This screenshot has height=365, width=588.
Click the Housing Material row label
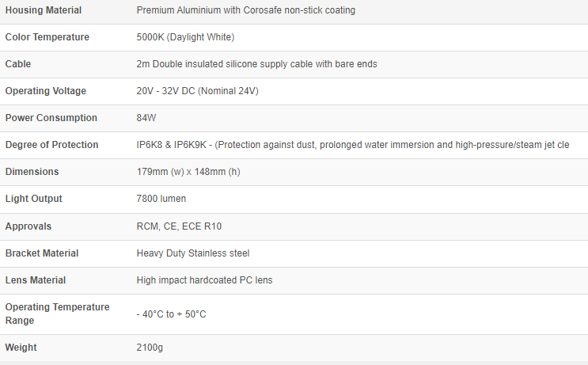point(43,10)
